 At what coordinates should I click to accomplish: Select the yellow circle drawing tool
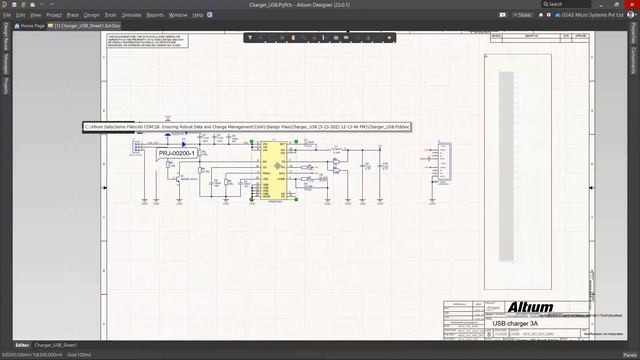pos(389,38)
